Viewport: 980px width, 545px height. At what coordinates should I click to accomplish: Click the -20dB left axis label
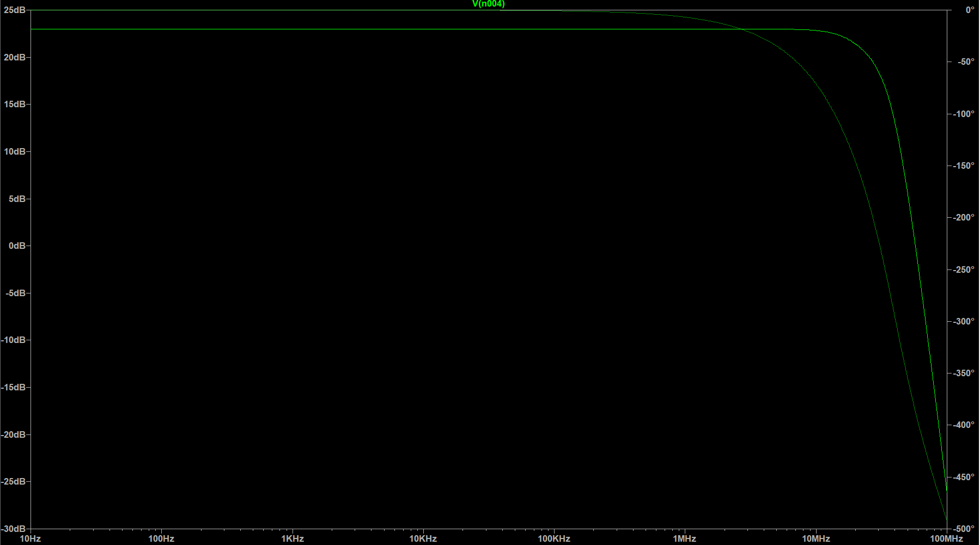point(13,434)
